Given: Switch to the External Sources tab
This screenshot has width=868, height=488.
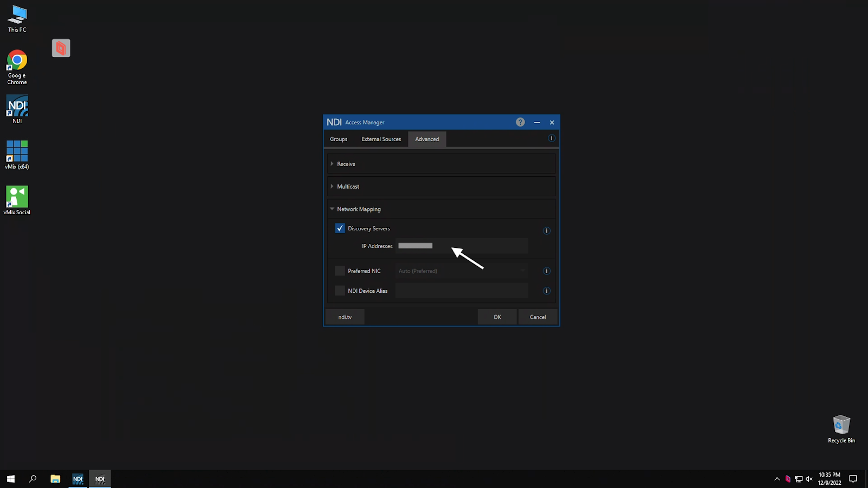Looking at the screenshot, I should pos(381,139).
